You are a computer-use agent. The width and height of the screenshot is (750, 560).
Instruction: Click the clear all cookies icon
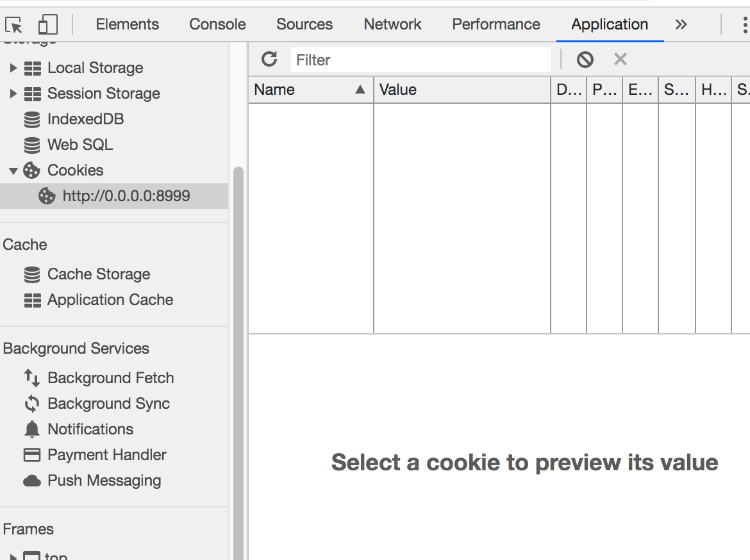585,60
